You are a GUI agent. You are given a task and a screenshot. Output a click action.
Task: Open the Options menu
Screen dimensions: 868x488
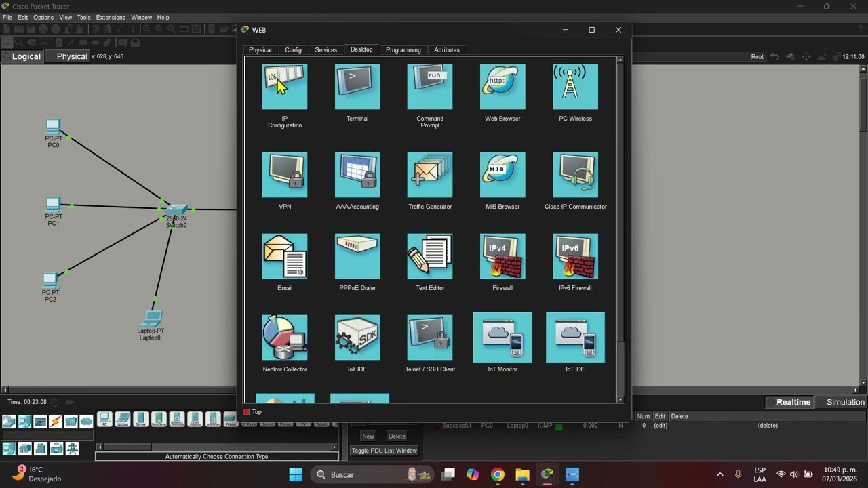[43, 17]
